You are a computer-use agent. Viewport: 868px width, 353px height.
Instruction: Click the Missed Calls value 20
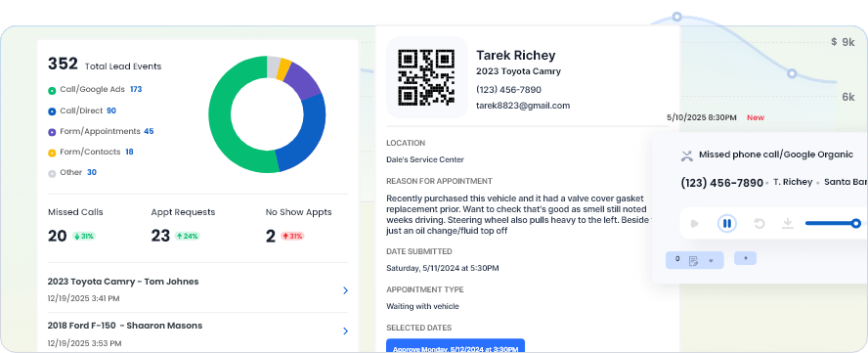coord(57,236)
